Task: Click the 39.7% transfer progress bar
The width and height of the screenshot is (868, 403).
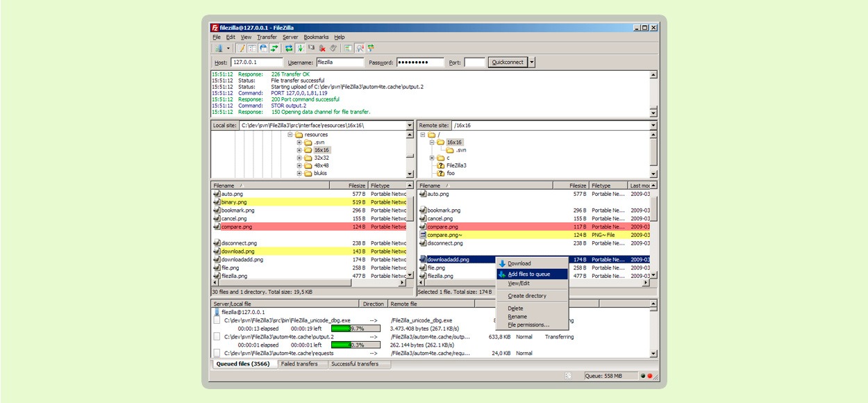Action: click(x=356, y=329)
